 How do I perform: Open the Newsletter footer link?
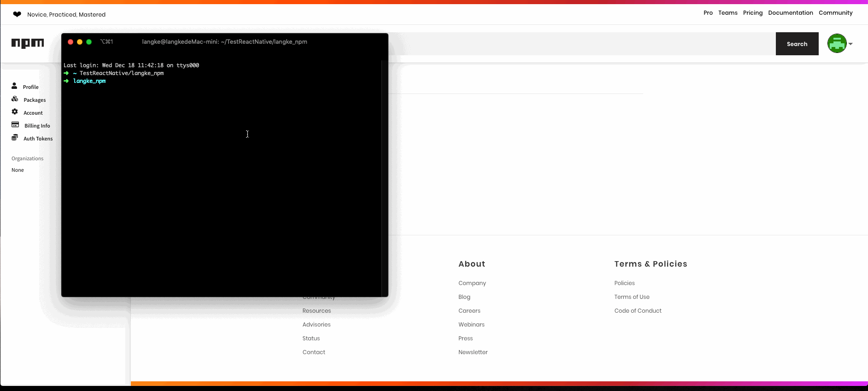[x=473, y=352]
